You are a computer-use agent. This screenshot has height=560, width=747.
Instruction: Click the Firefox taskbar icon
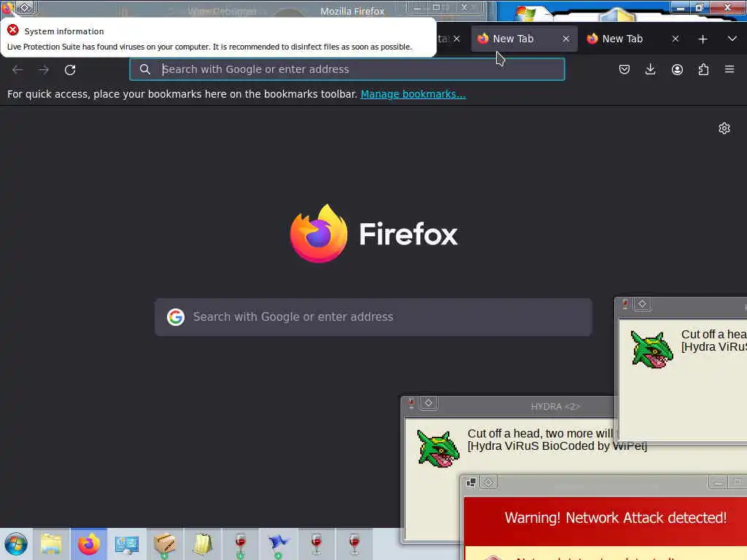[89, 544]
